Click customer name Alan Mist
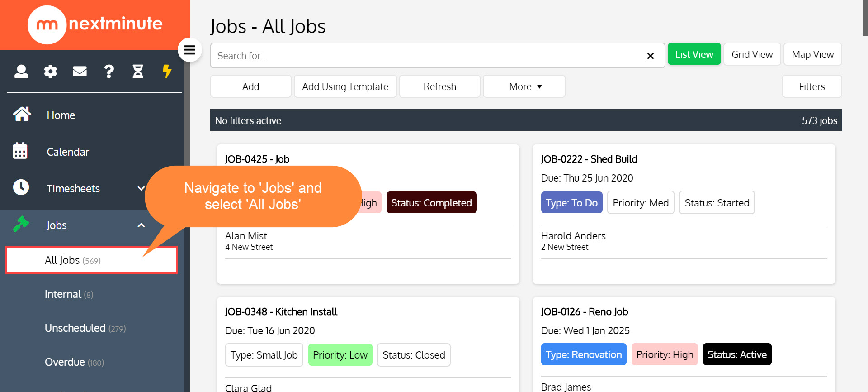868x392 pixels. point(246,236)
